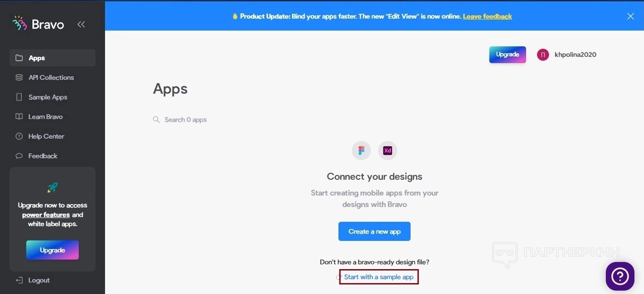Click the Bravo logo
The height and width of the screenshot is (294, 644).
click(38, 24)
